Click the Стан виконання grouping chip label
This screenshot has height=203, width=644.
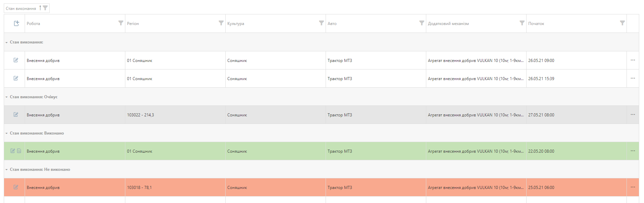pos(21,9)
